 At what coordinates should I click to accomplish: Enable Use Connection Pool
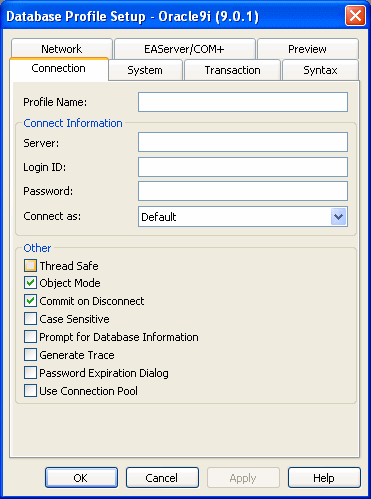(30, 391)
